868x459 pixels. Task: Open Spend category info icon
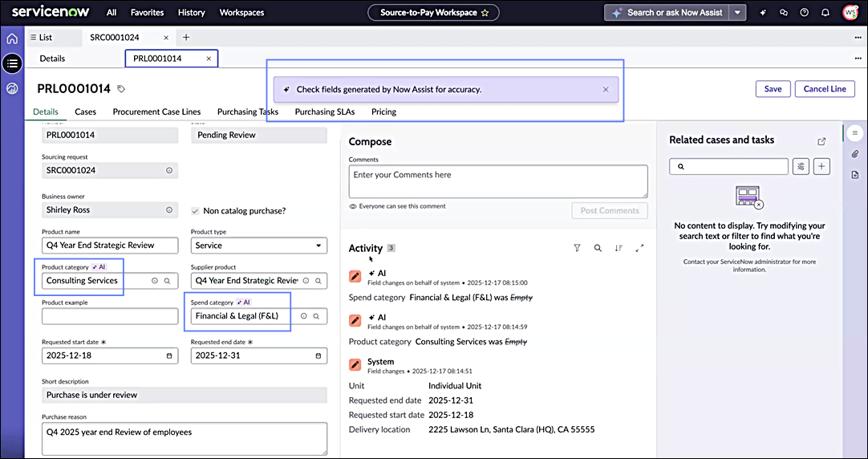click(x=303, y=316)
